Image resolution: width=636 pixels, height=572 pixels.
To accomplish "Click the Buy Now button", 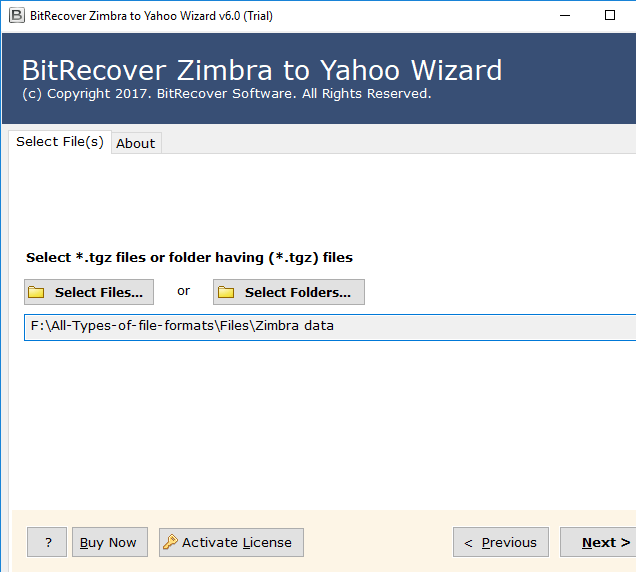I will click(x=110, y=542).
